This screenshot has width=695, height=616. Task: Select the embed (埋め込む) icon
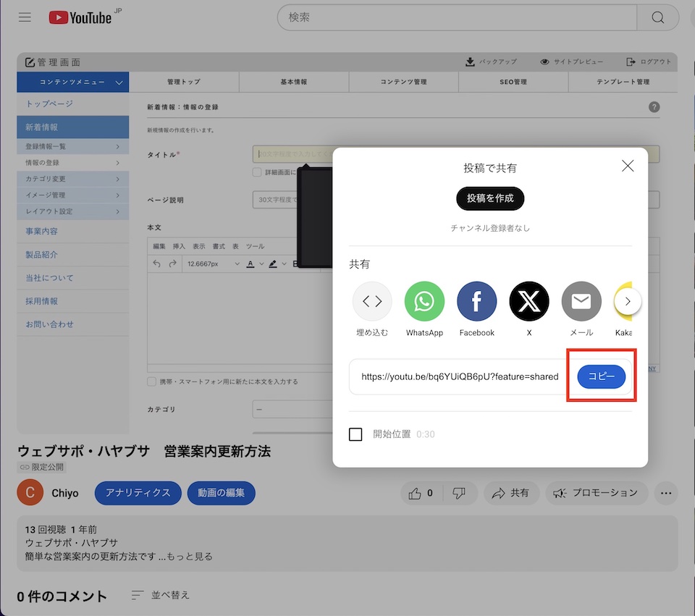372,301
